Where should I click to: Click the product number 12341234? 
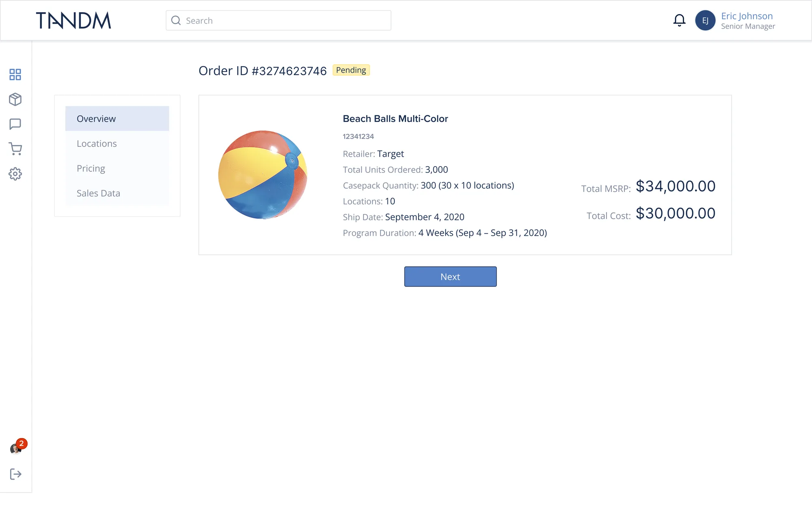358,137
